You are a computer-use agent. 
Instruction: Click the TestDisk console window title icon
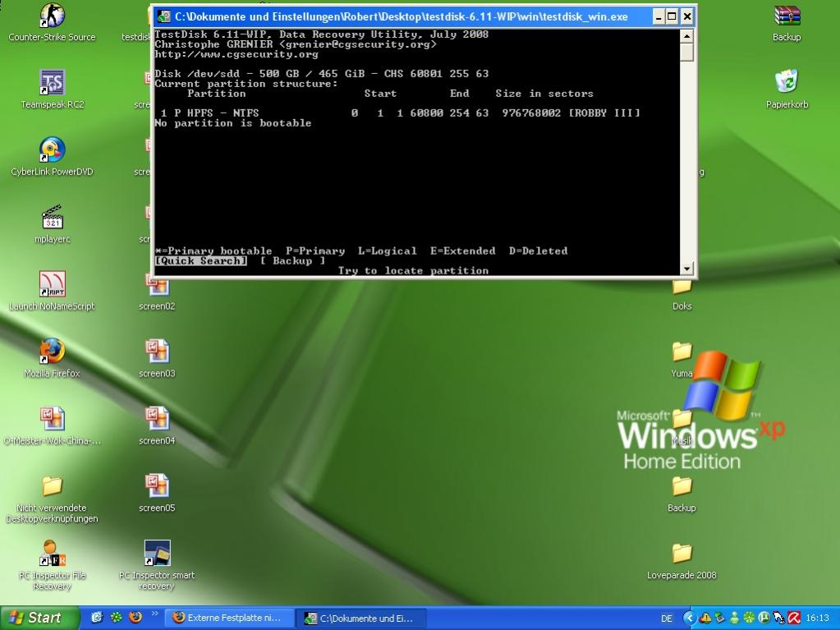164,16
